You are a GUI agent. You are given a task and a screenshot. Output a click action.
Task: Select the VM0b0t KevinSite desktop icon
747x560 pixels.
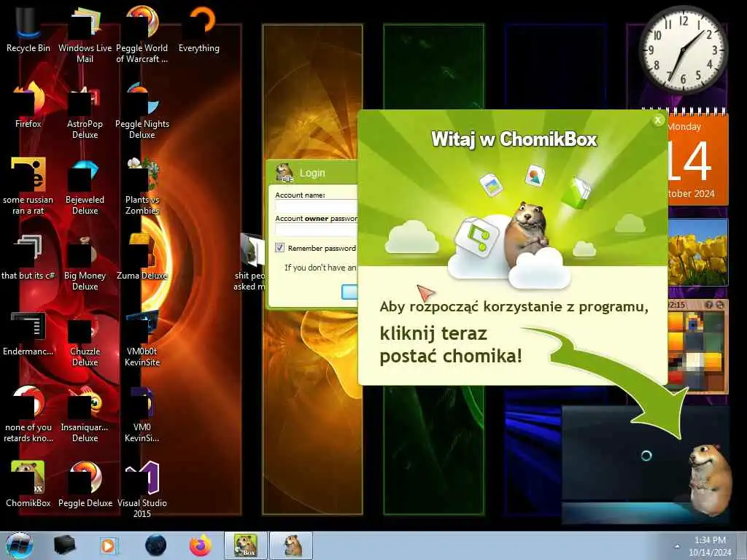(142, 338)
